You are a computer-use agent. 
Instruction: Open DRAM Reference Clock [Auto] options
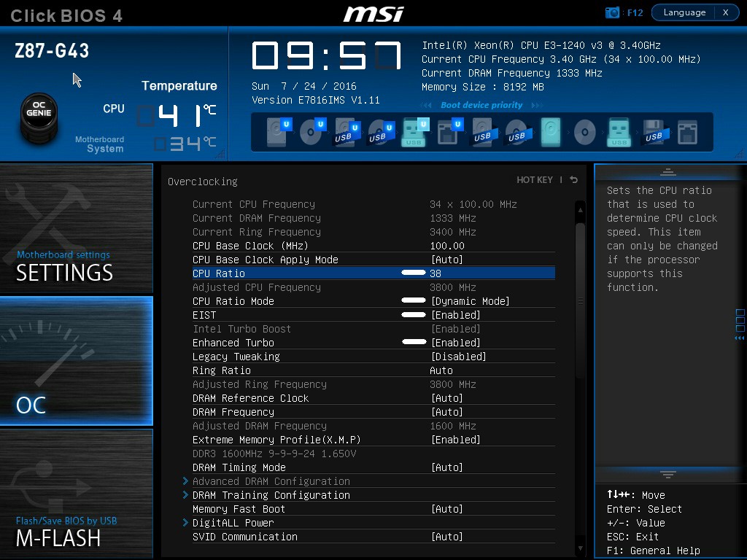[x=447, y=399]
